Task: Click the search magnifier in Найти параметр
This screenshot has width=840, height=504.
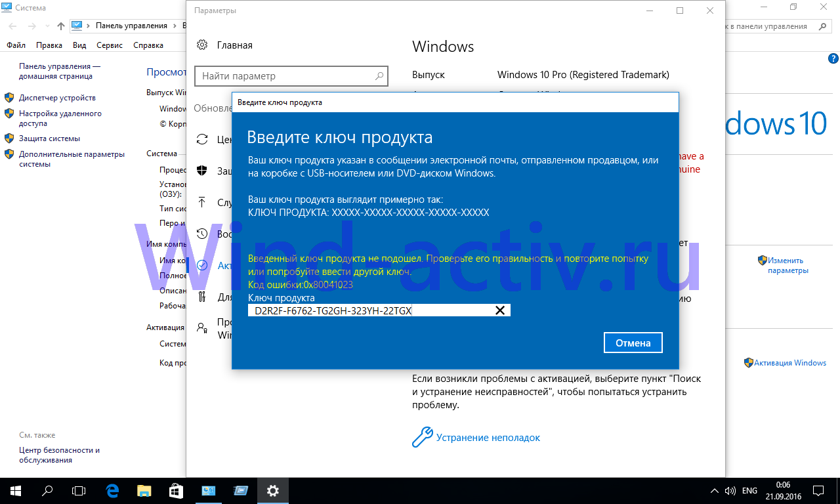Action: [x=379, y=76]
